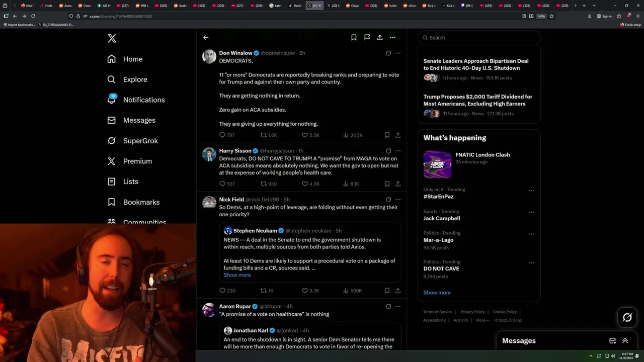644x362 pixels.
Task: Open Grok icon on Aaron Rupar's post
Action: (x=388, y=306)
